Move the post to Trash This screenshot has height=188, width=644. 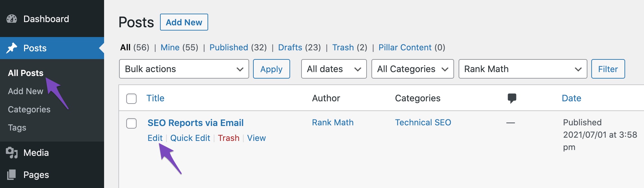229,138
